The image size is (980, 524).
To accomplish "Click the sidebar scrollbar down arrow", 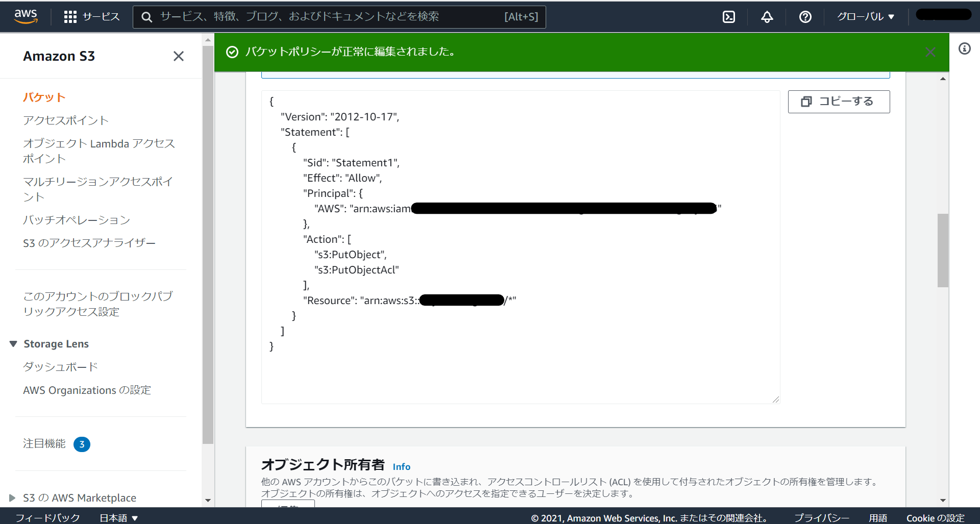I will click(208, 501).
